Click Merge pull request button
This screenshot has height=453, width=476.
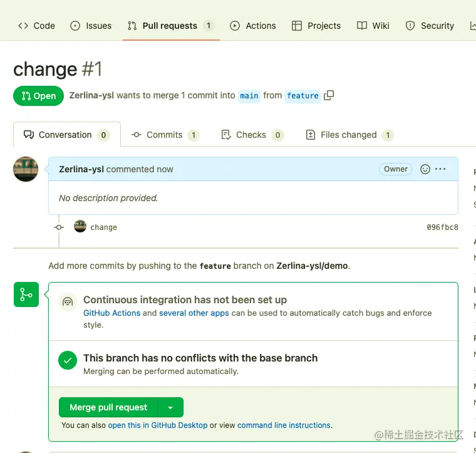pos(108,407)
